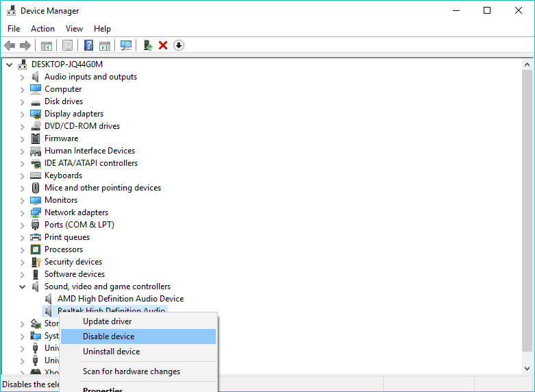
Task: Select the Monitors category label
Action: 61,200
